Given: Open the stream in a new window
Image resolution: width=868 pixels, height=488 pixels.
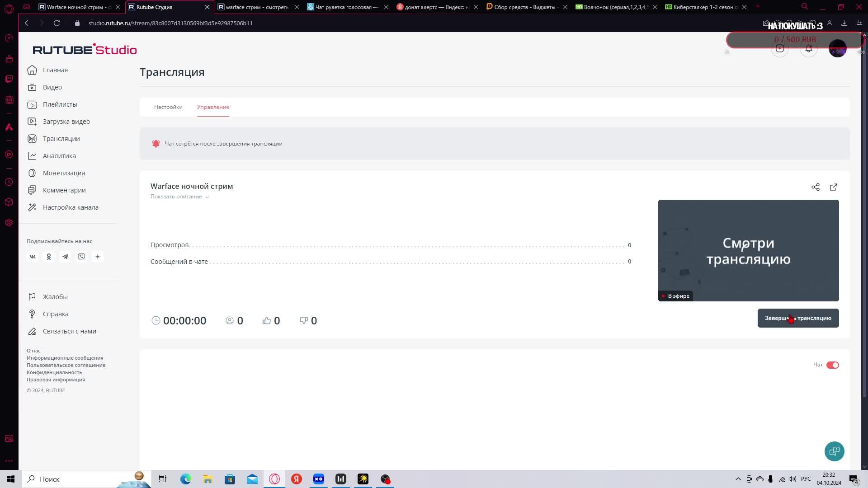Looking at the screenshot, I should 834,187.
